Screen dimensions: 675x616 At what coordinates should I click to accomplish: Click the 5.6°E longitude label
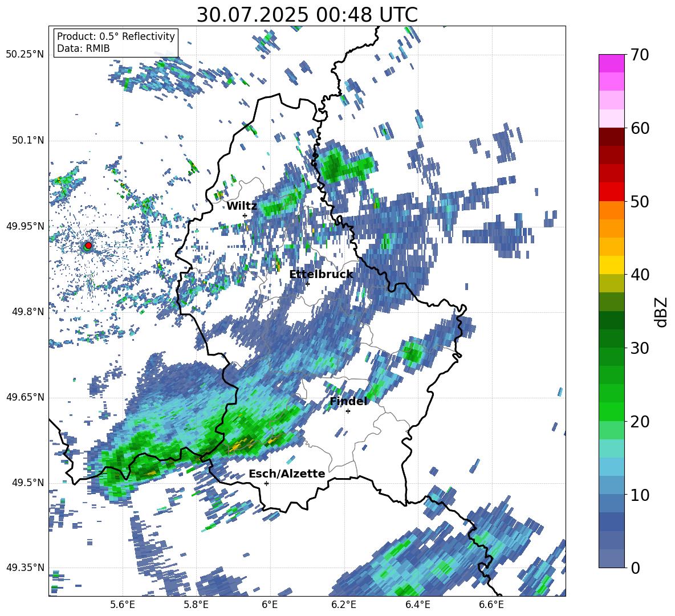(x=123, y=605)
